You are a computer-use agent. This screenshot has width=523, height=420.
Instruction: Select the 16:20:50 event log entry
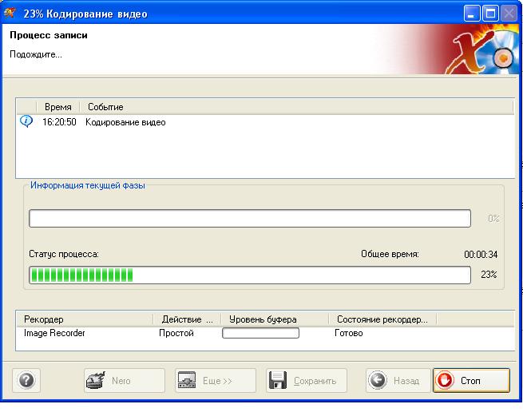265,122
